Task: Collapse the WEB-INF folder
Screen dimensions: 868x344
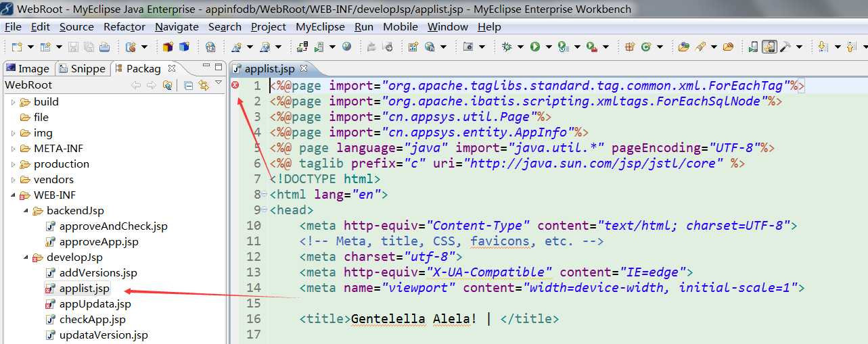Action: [13, 195]
